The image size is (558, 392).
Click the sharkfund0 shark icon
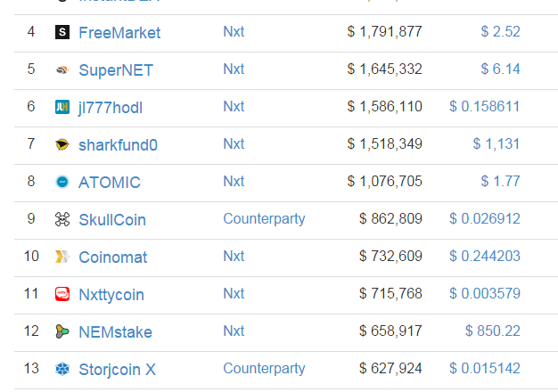click(x=62, y=144)
